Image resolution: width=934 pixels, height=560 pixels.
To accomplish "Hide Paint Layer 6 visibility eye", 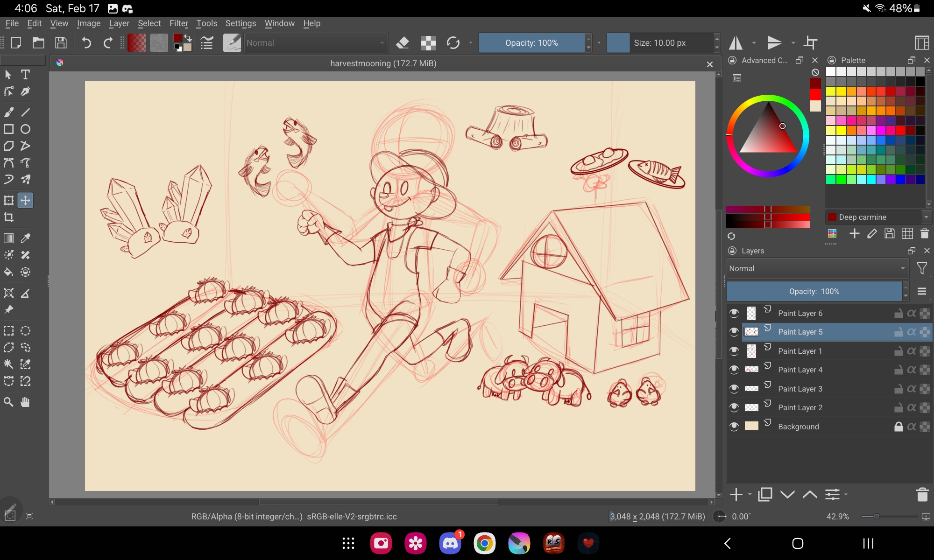I will point(734,313).
